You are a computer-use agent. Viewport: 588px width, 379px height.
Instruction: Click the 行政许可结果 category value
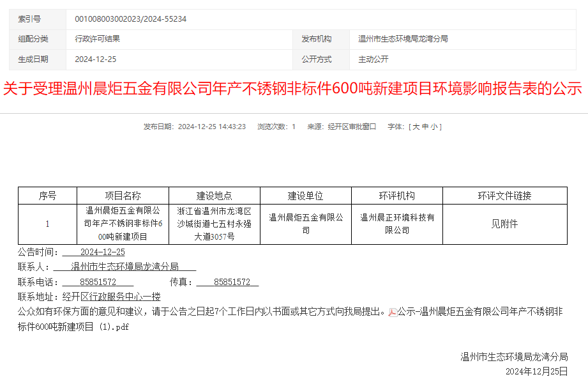(x=98, y=39)
